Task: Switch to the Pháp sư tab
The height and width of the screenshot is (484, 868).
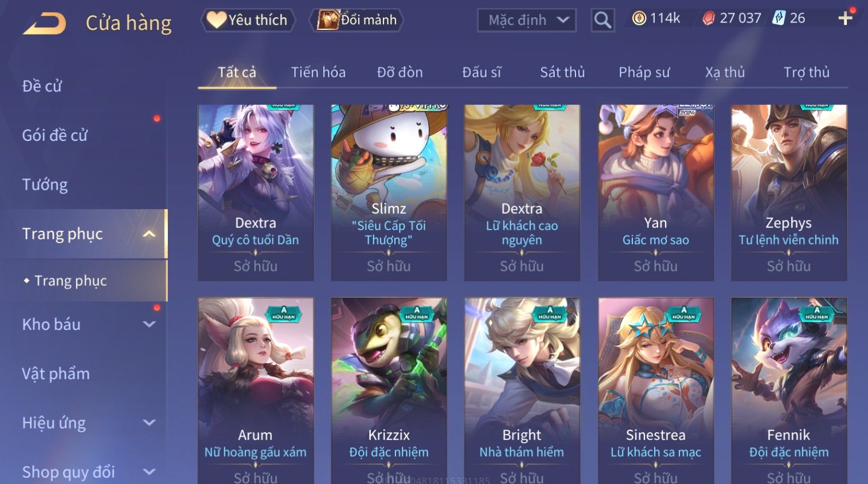Action: (x=644, y=72)
